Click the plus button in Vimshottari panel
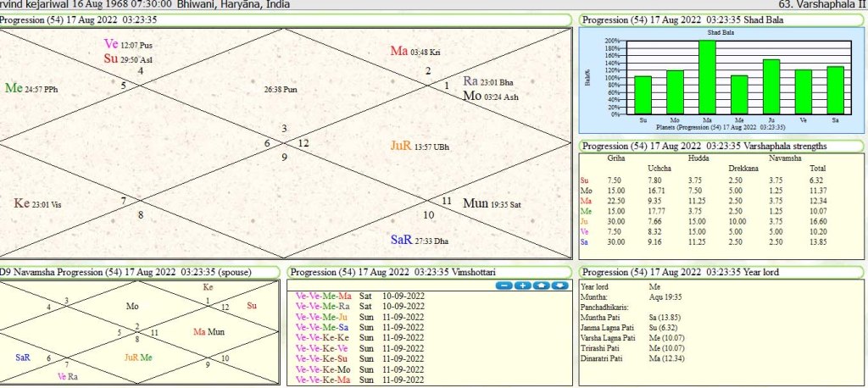Viewport: 868px width, 388px height. coord(523,285)
